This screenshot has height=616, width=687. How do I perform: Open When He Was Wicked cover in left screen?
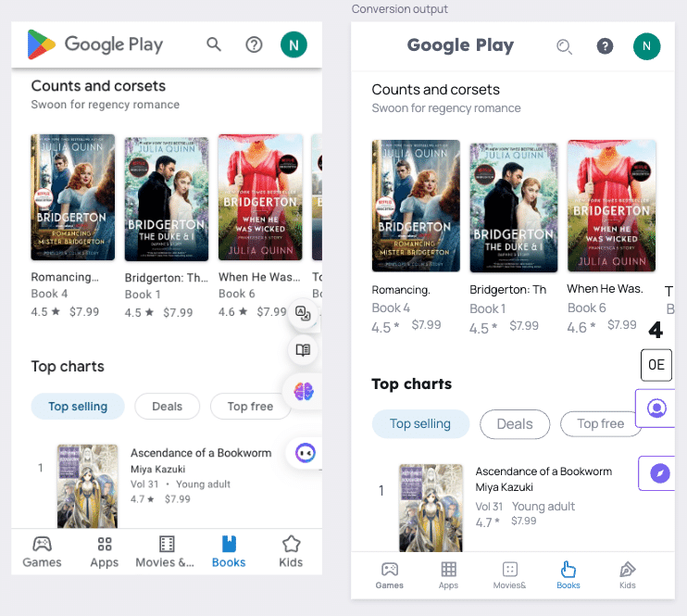tap(261, 197)
